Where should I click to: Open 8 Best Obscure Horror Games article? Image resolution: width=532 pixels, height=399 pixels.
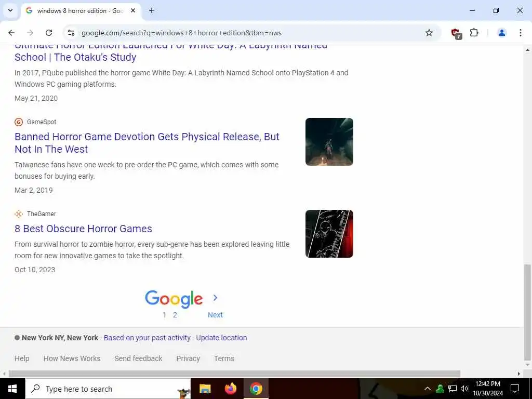tap(83, 229)
